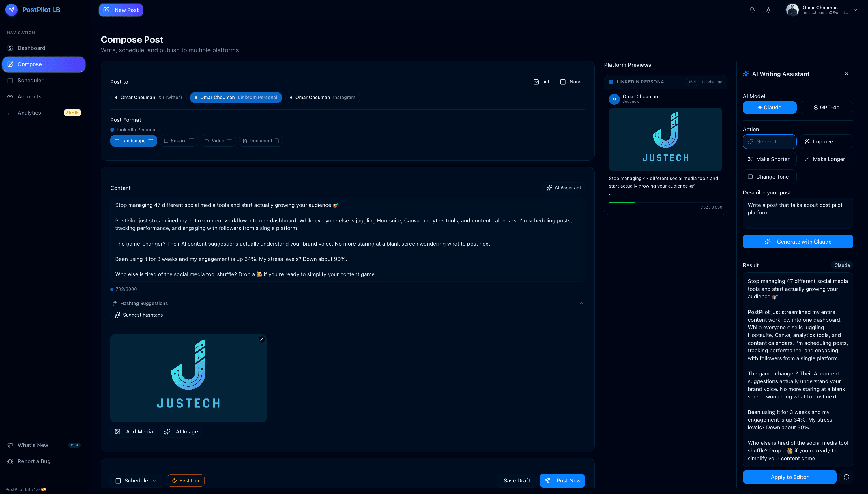This screenshot has width=868, height=494.
Task: Apply the result to the editor
Action: [789, 477]
